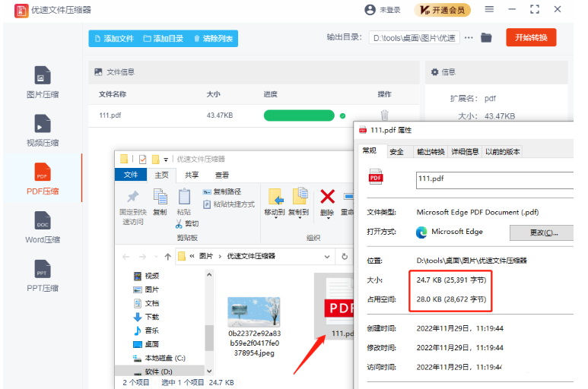The height and width of the screenshot is (389, 588).
Task: Open the hamburger menu in title bar
Action: click(x=489, y=9)
